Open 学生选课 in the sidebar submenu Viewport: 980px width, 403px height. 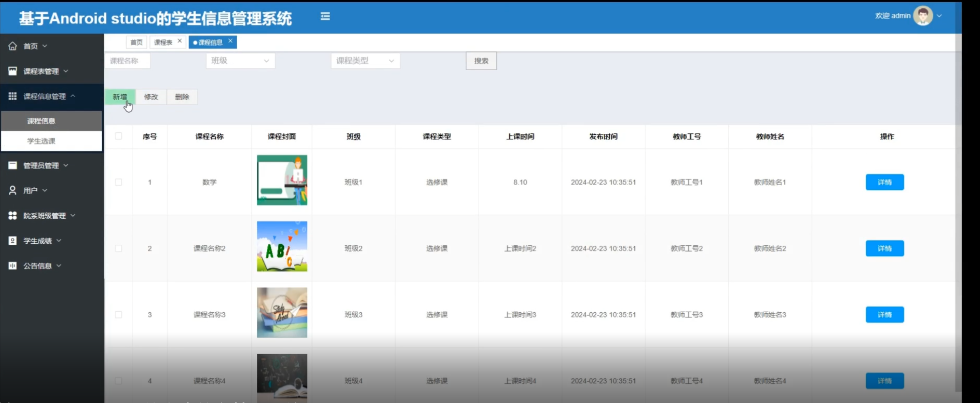tap(42, 141)
